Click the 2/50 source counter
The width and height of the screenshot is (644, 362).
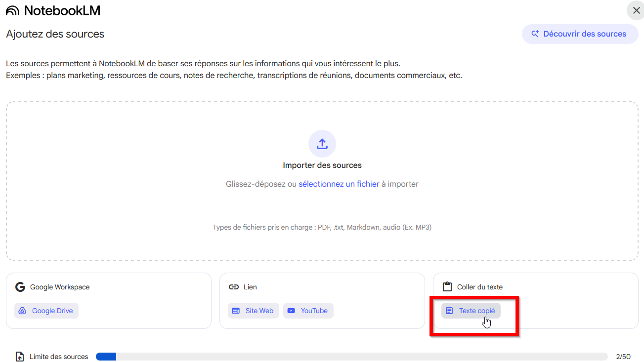point(623,357)
